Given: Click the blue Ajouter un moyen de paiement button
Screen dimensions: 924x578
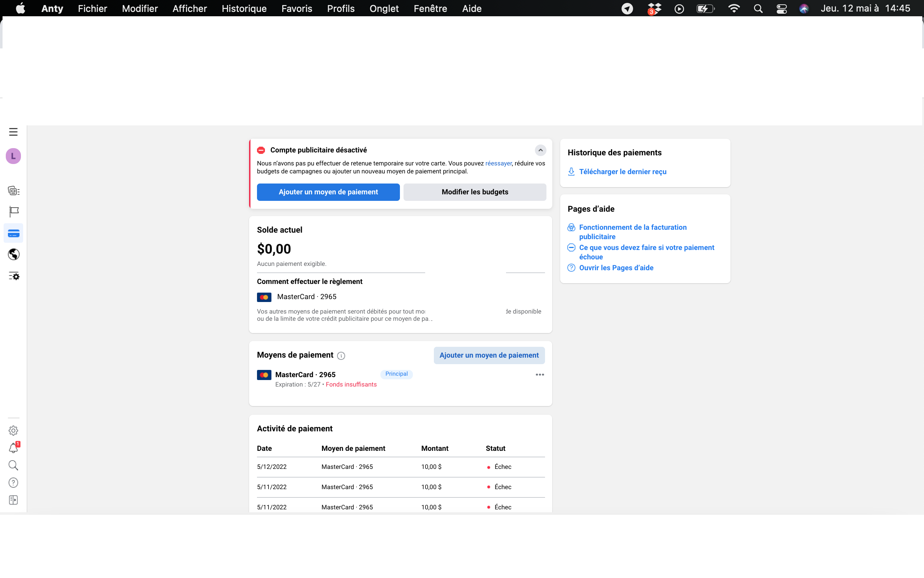Looking at the screenshot, I should (x=328, y=192).
